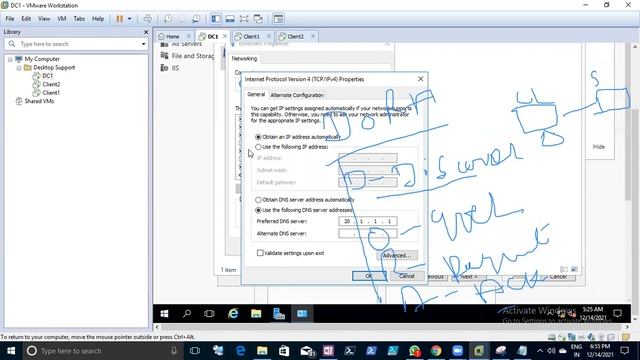Close the Library panel
This screenshot has width=640, height=360.
[146, 32]
